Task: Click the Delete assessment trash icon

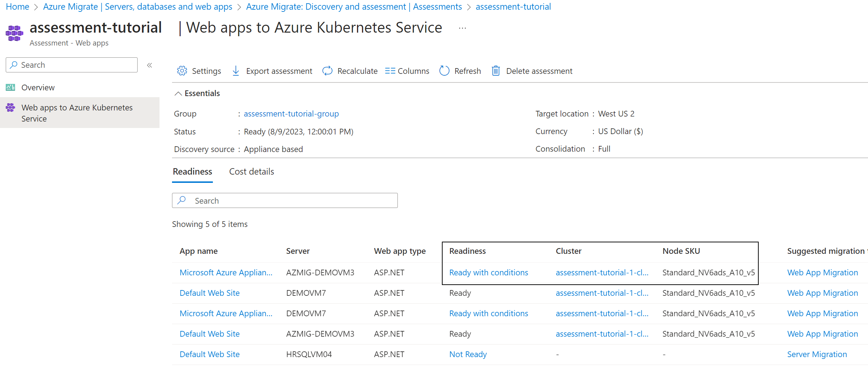Action: tap(496, 71)
